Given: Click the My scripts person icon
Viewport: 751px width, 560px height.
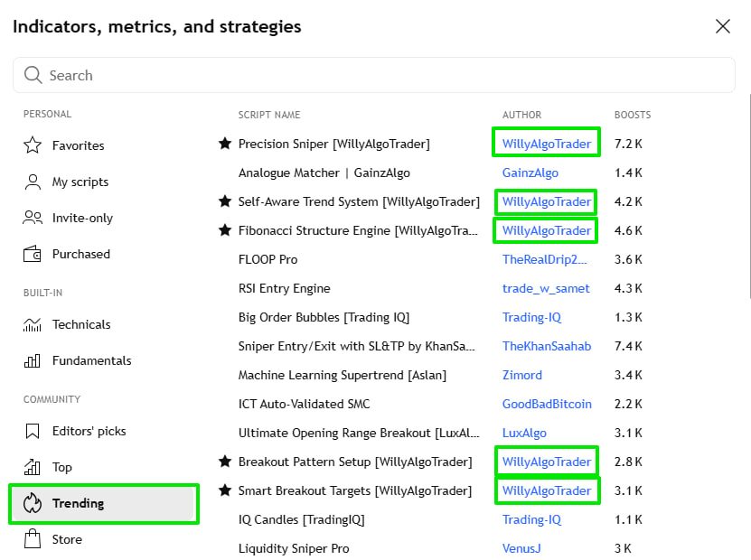Looking at the screenshot, I should point(33,182).
